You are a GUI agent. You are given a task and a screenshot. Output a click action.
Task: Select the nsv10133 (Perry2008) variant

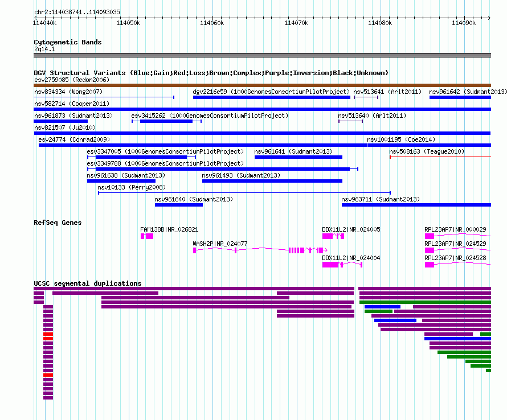coord(244,193)
